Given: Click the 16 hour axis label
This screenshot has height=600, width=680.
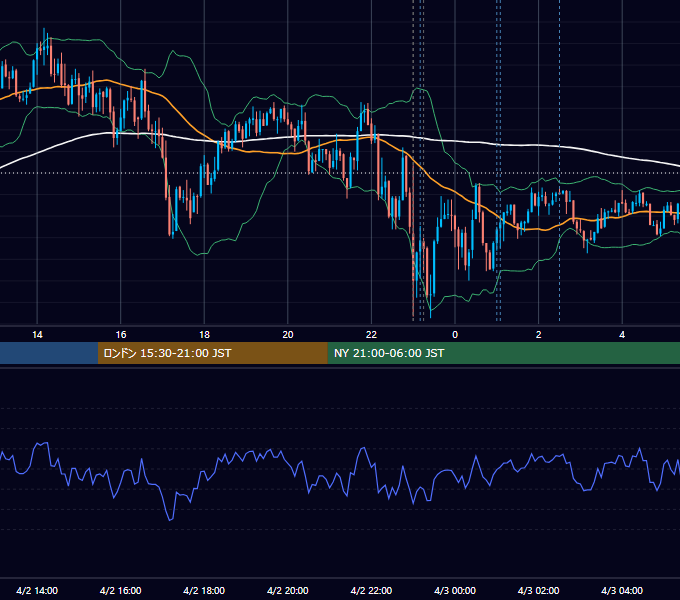Looking at the screenshot, I should tap(121, 335).
